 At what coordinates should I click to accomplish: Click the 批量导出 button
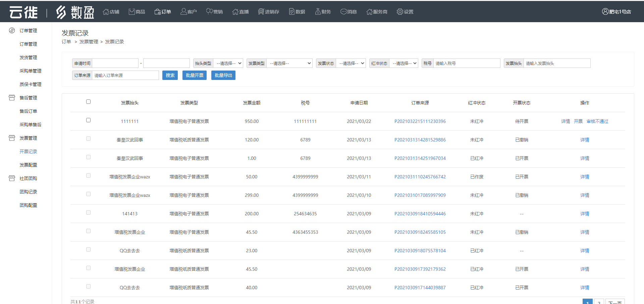pyautogui.click(x=223, y=76)
